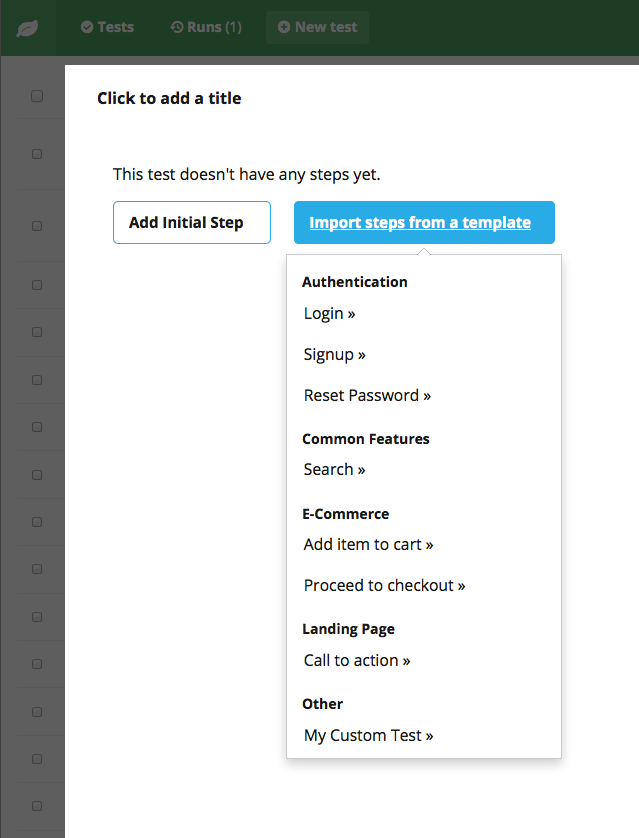Click the history clock icon beside Runs

pyautogui.click(x=177, y=27)
